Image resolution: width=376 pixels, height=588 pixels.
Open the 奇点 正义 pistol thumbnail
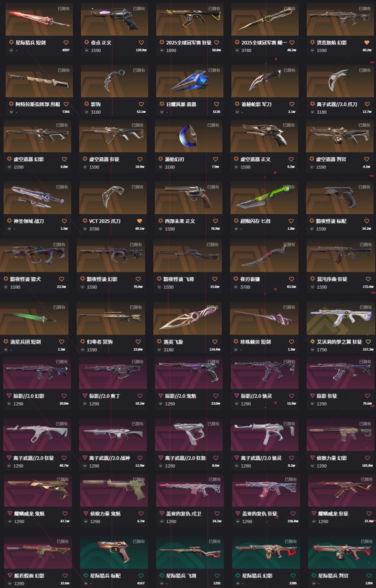point(115,20)
